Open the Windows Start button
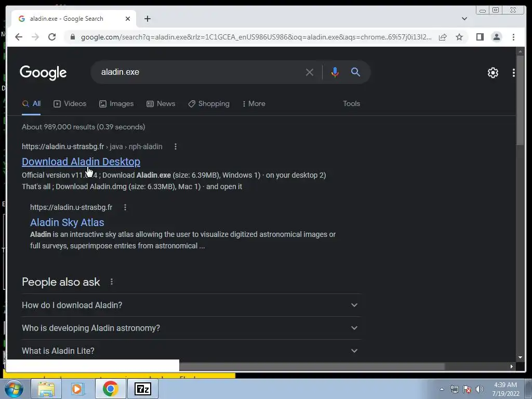Screen dimensions: 532x399 coord(14,389)
